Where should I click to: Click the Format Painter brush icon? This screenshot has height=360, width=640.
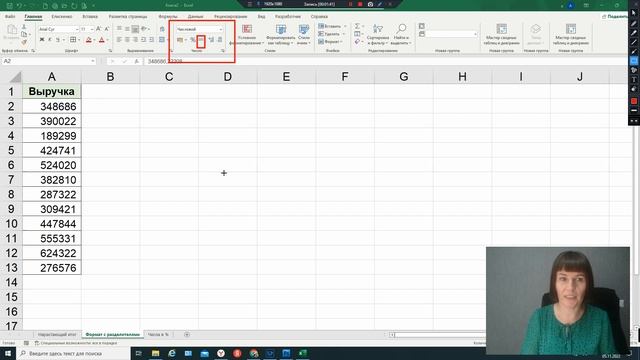[24, 42]
